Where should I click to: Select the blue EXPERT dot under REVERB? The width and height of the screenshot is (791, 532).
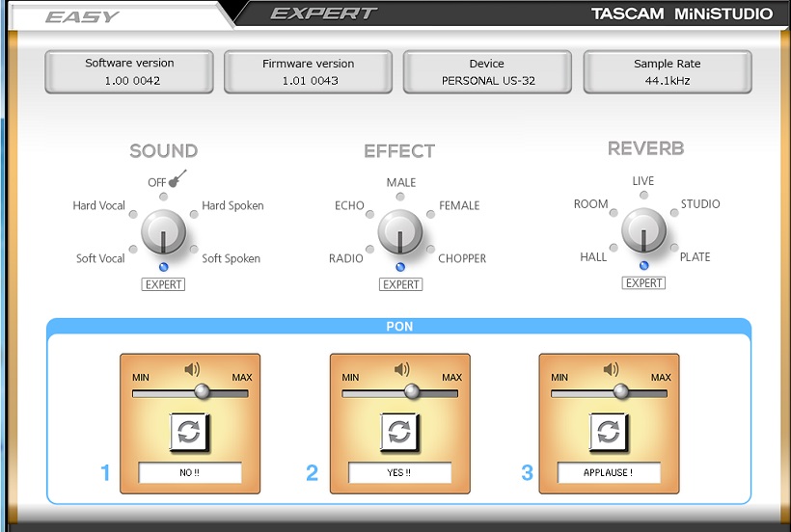(x=643, y=265)
